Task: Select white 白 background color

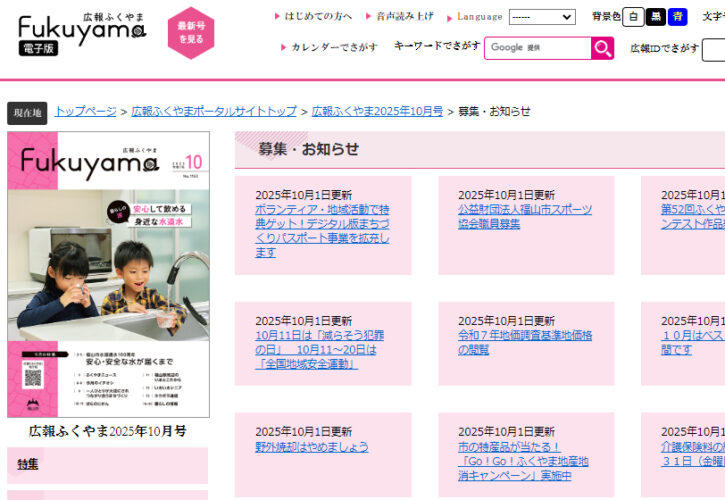Action: (633, 17)
